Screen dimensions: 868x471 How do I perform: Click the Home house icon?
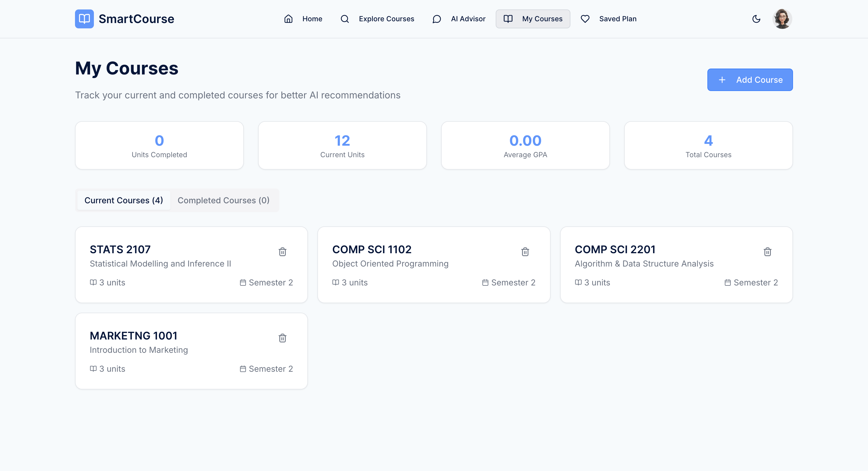coord(288,19)
